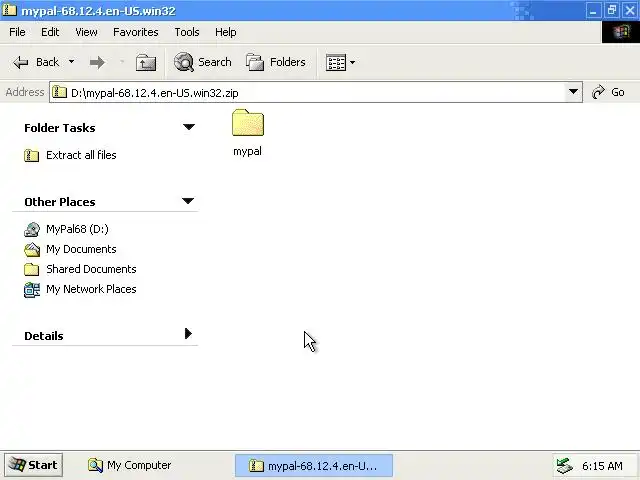Click the Shared Documents folder icon
The image size is (640, 480).
[31, 269]
